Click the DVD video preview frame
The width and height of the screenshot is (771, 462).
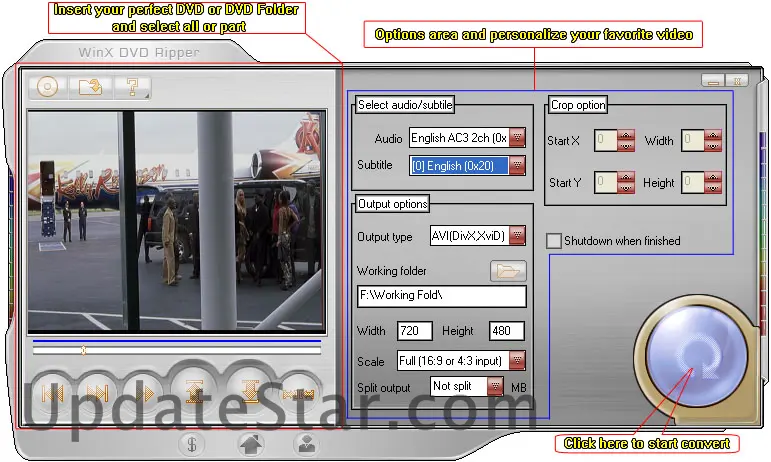(177, 221)
